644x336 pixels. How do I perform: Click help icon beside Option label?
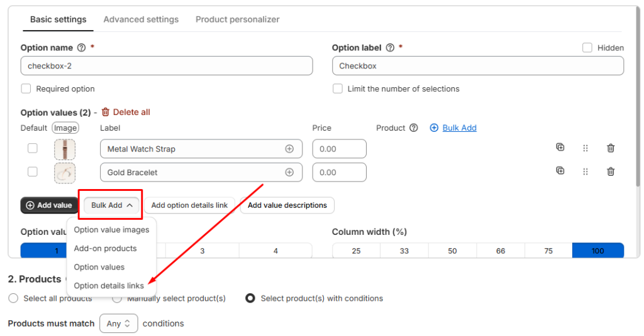(390, 48)
